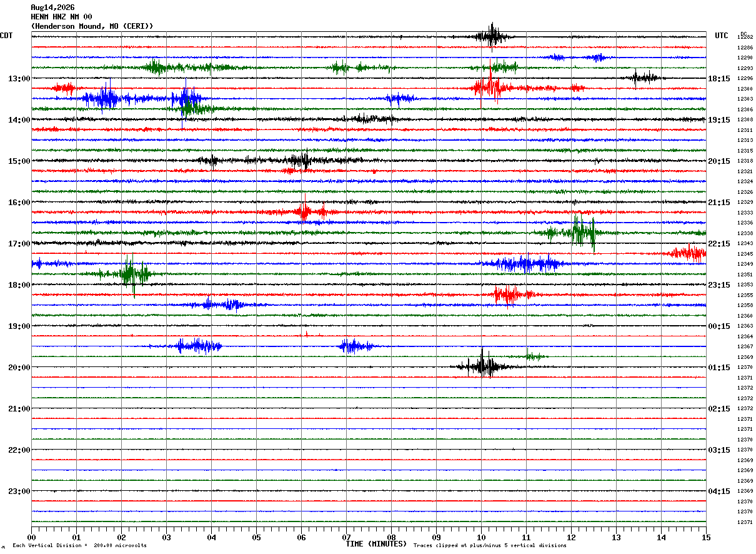
Task: Click the 00:15 UTC time label
Action: [719, 326]
